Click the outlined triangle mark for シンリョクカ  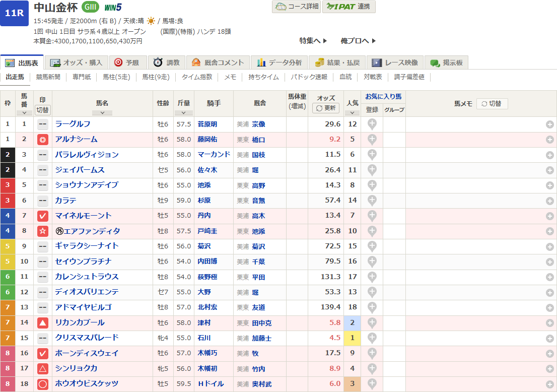(x=43, y=369)
